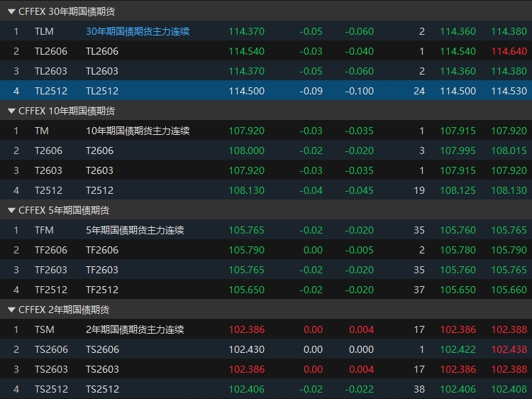
Task: Select the TF2603 code cell
Action: [51, 270]
